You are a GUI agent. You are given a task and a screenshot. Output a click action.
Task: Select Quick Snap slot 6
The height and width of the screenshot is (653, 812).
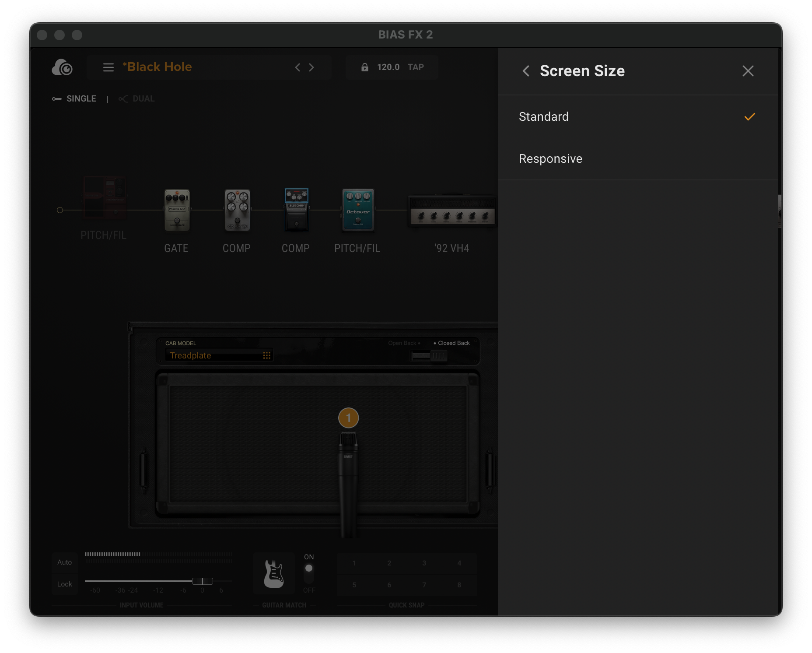click(x=389, y=585)
